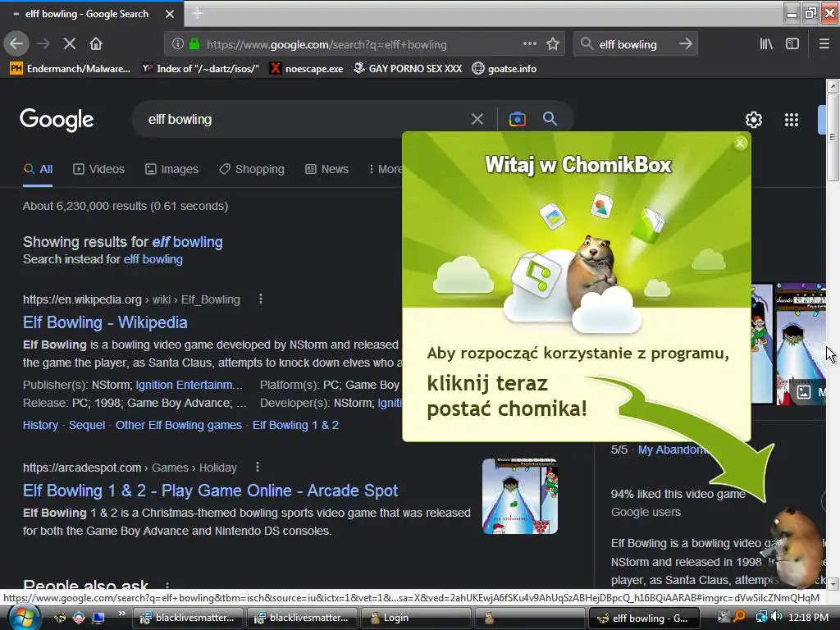Open the Firefox hamburger menu
Image resolution: width=840 pixels, height=630 pixels.
pyautogui.click(x=824, y=44)
